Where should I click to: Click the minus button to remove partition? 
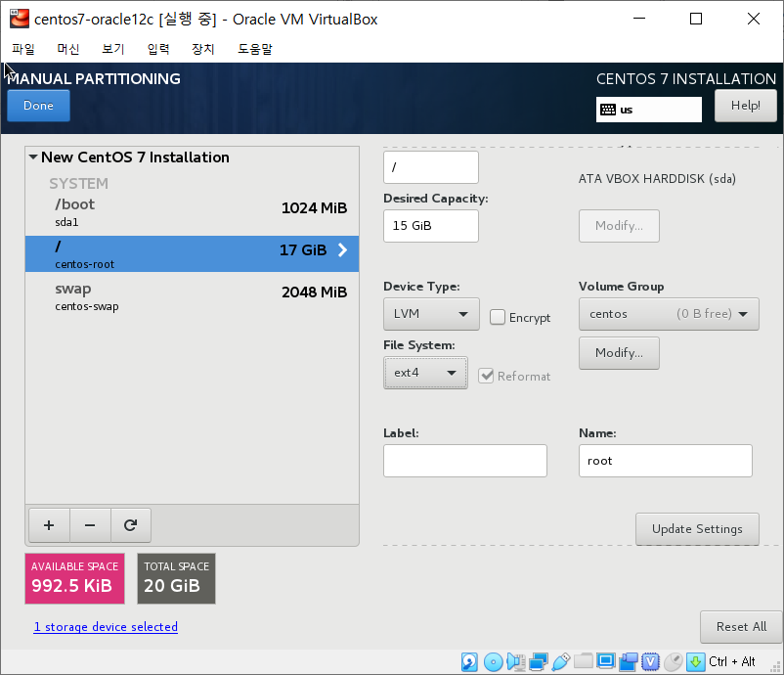pos(90,525)
